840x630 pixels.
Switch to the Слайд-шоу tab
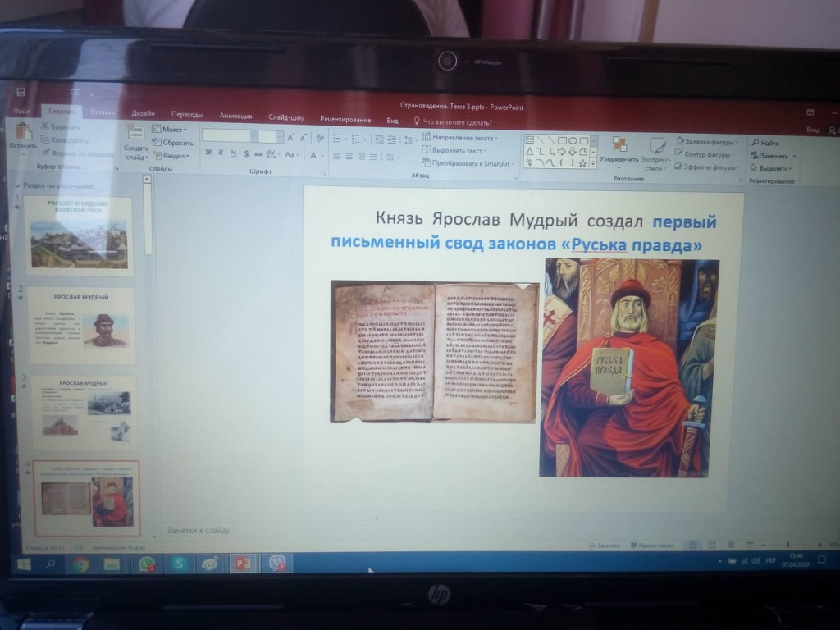coord(286,117)
